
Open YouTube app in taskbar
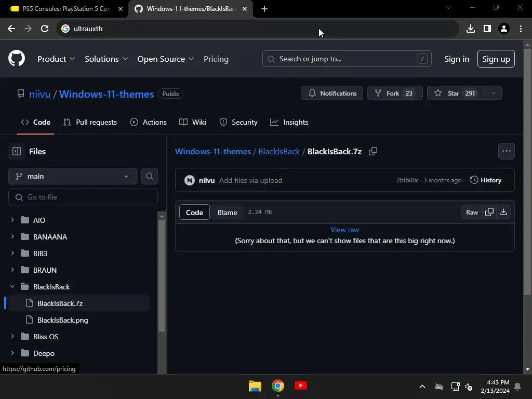[x=301, y=386]
